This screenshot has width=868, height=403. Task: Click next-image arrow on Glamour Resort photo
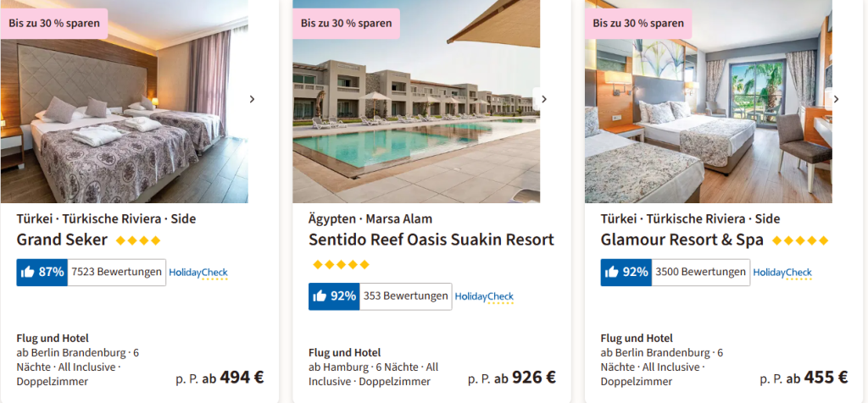coord(836,99)
